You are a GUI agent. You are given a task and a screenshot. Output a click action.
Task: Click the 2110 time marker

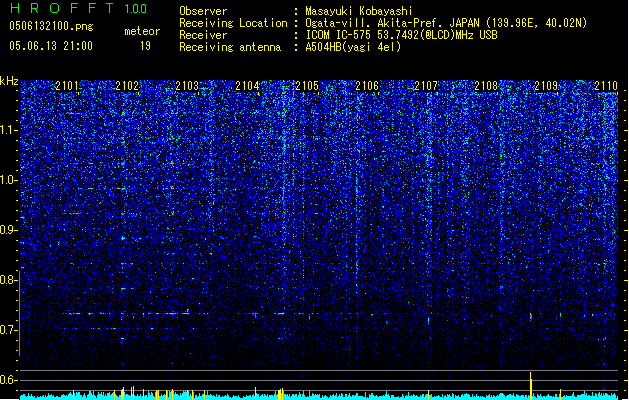click(606, 86)
